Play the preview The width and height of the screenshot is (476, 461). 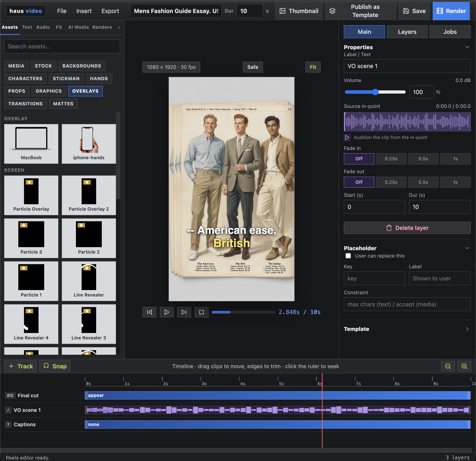coord(167,312)
